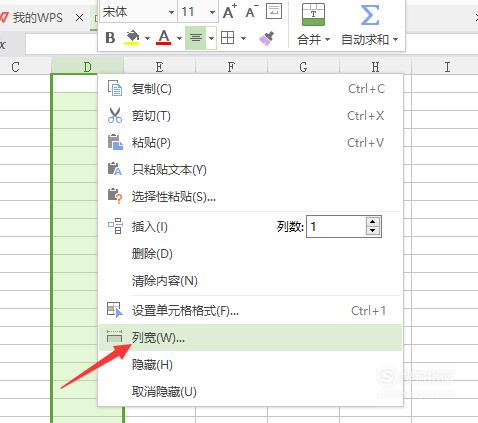The image size is (478, 423).
Task: Increase font size with A+ icon
Action: click(230, 12)
